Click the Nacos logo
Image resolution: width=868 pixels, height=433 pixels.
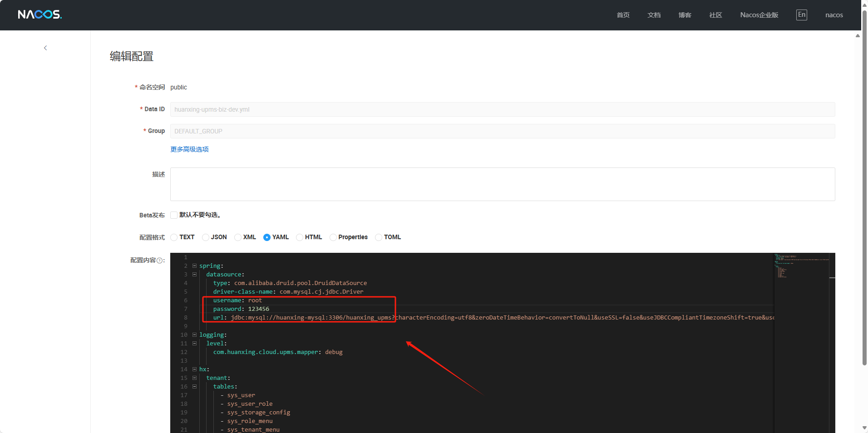[39, 15]
